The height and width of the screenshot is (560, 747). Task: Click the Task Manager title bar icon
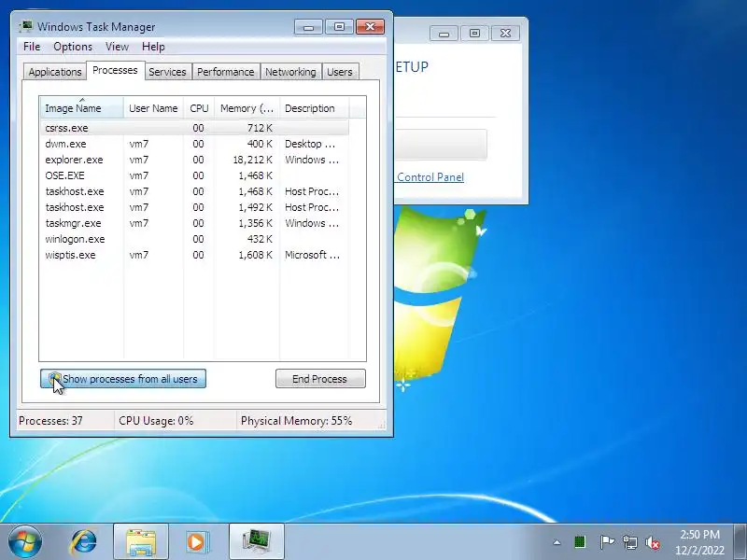click(26, 27)
